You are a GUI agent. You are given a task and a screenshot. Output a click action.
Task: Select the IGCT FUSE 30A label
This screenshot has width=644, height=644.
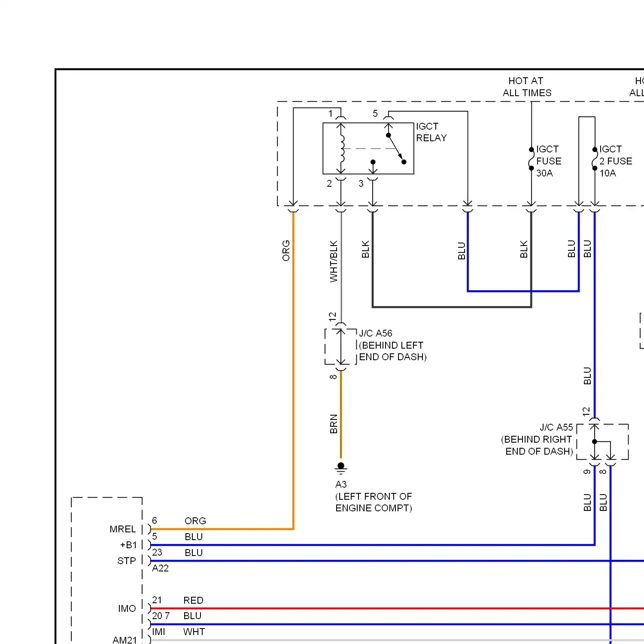pyautogui.click(x=549, y=161)
